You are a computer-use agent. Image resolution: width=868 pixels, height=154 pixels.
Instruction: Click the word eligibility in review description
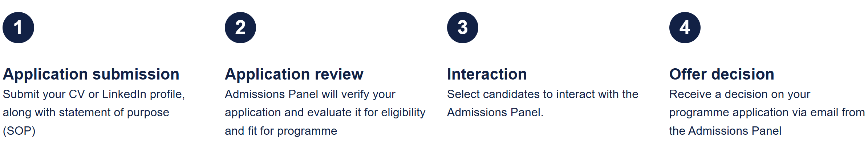(403, 113)
